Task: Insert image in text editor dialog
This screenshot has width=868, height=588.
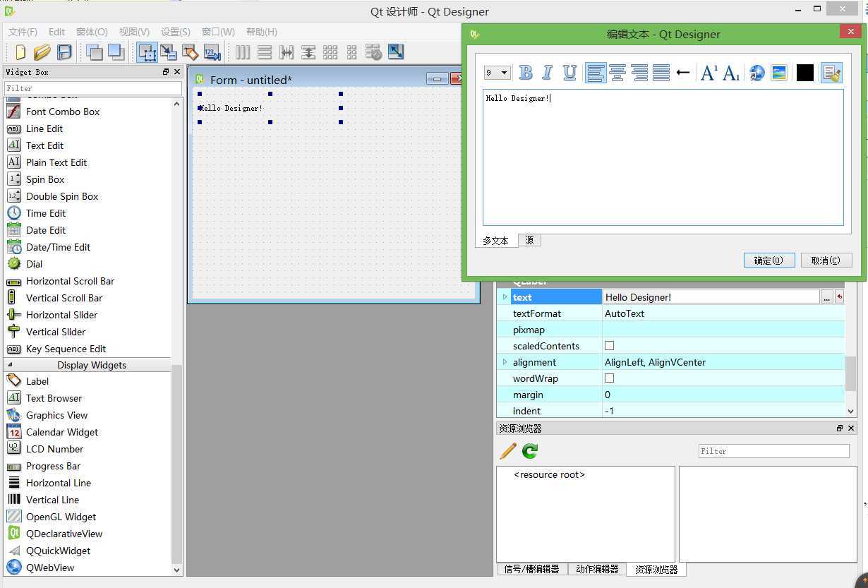Action: click(x=779, y=73)
